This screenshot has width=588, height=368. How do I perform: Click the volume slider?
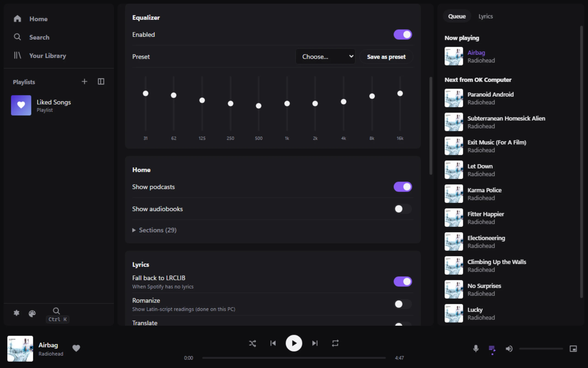(x=541, y=349)
